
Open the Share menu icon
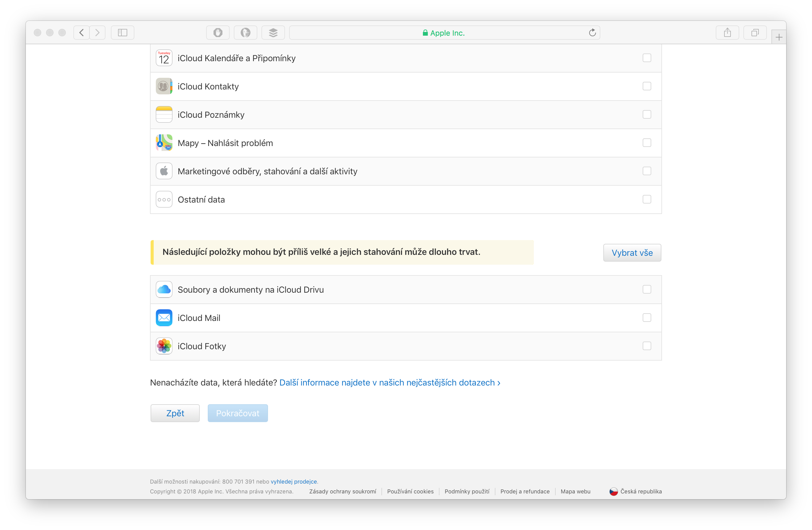point(727,33)
